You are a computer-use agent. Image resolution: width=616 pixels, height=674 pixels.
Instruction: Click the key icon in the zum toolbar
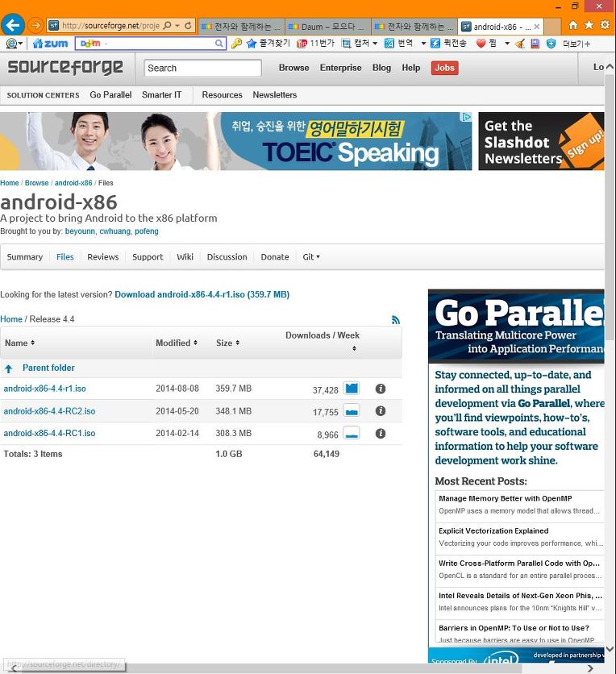tap(236, 44)
